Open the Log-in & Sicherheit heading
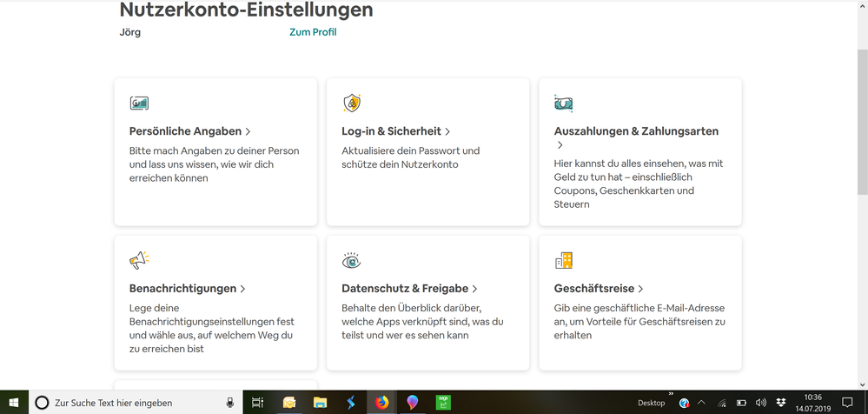This screenshot has height=414, width=868. pos(391,131)
